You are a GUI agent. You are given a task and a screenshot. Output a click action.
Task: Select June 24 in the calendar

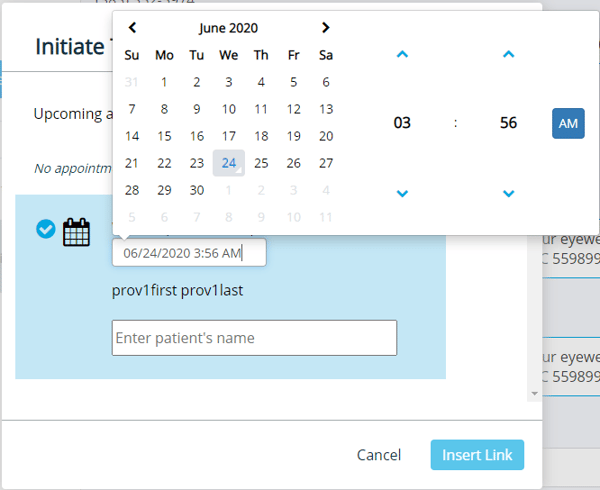pyautogui.click(x=229, y=163)
